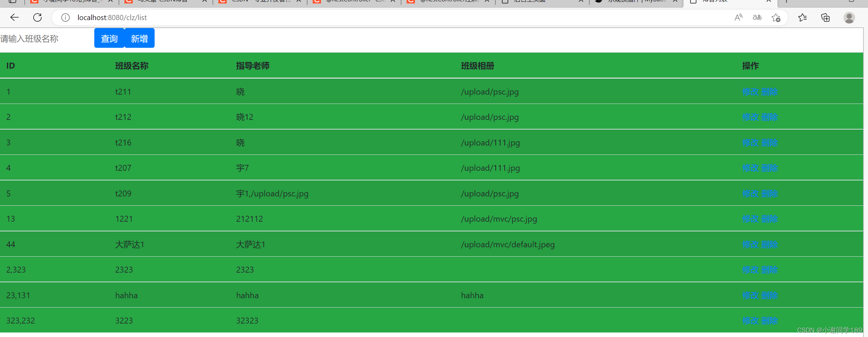Open the Favorites list icon

click(x=802, y=17)
